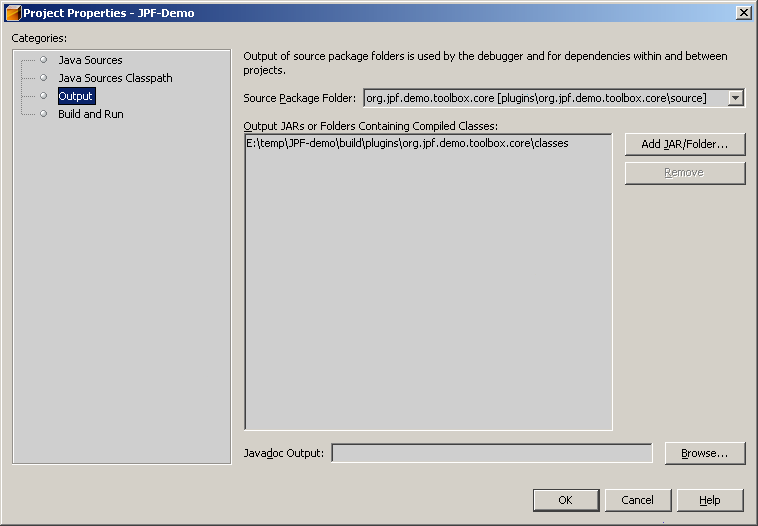
Task: Select the E:\temp\JPF-demo classes output path entry
Action: click(x=408, y=143)
